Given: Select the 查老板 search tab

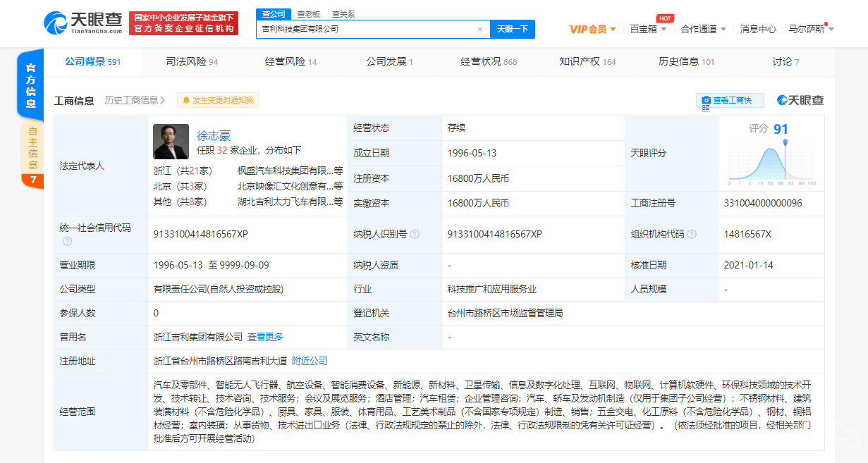Looking at the screenshot, I should click(x=308, y=14).
